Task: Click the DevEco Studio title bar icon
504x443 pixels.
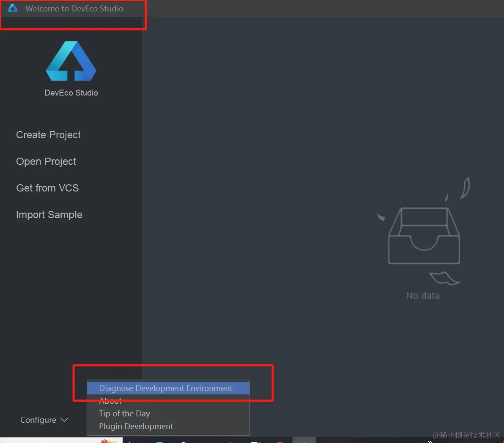Action: [13, 8]
